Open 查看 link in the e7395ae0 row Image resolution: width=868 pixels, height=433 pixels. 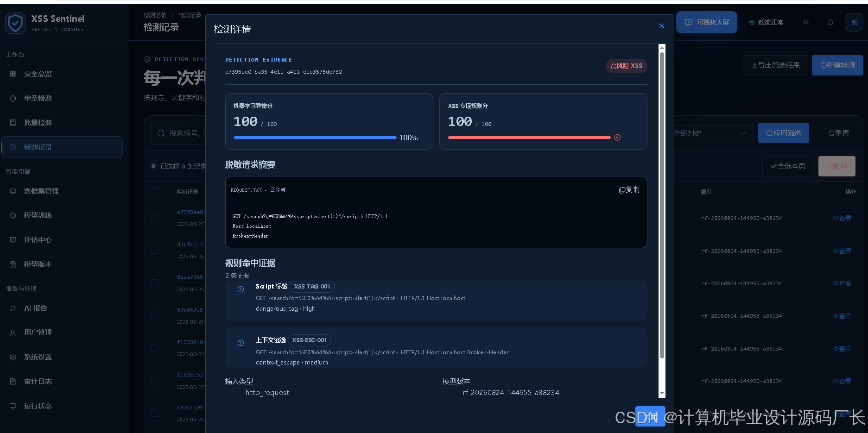[x=842, y=218]
